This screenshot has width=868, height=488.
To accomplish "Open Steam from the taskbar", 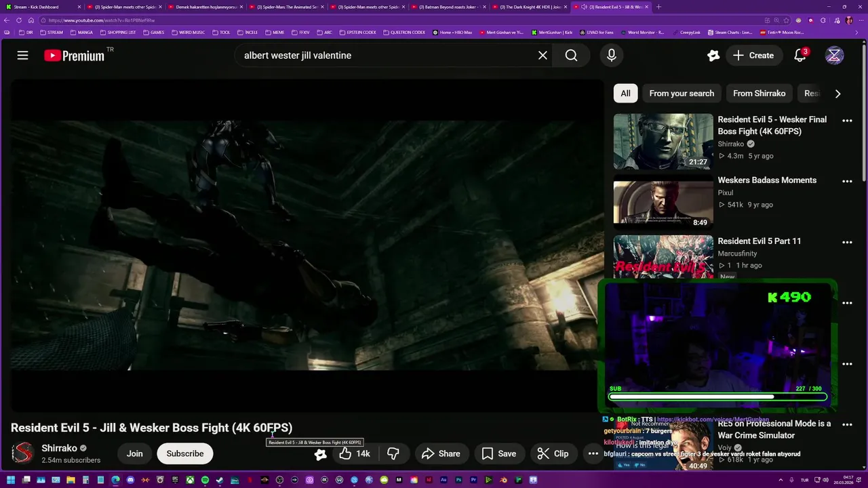I will click(x=220, y=480).
